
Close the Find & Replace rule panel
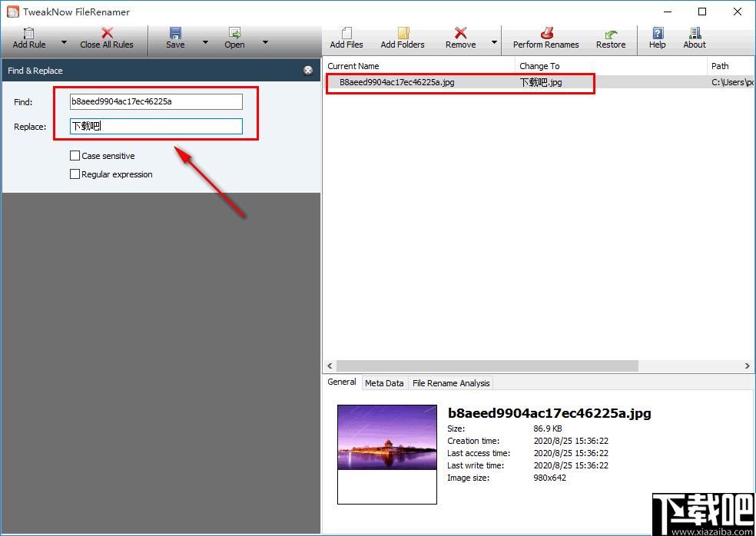[x=308, y=71]
